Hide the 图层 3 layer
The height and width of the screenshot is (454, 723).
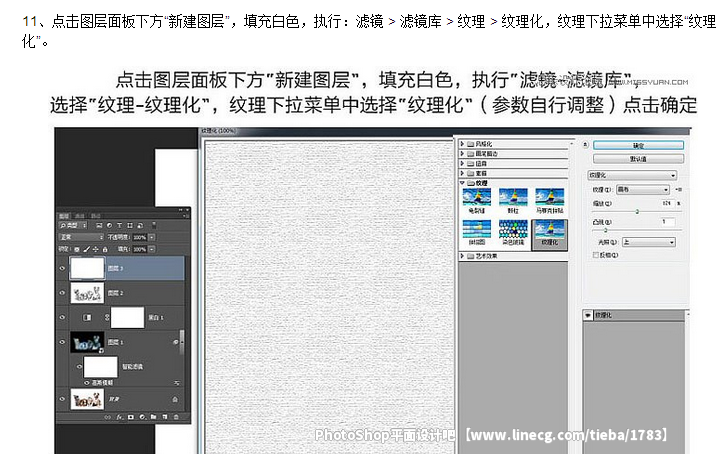click(62, 268)
